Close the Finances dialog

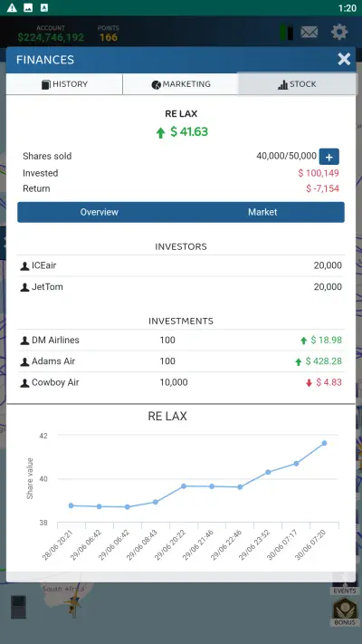(344, 59)
